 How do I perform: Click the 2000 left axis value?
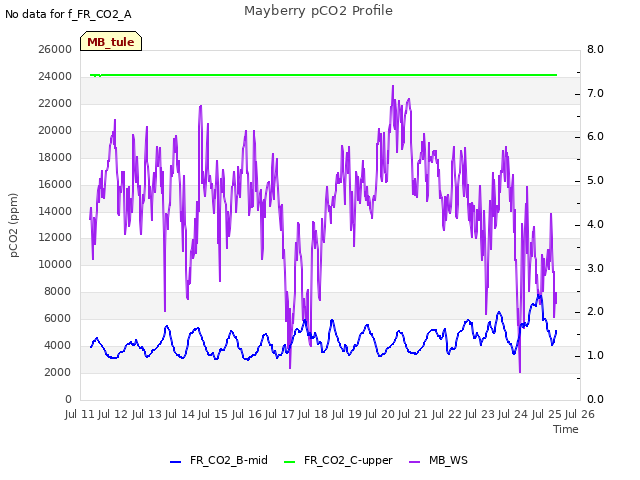pos(58,372)
